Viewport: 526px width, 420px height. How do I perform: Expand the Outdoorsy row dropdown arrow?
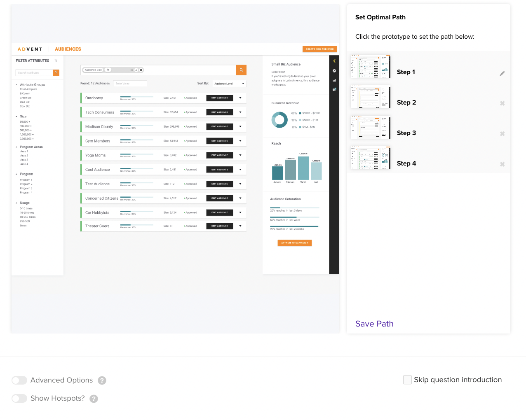click(x=240, y=98)
